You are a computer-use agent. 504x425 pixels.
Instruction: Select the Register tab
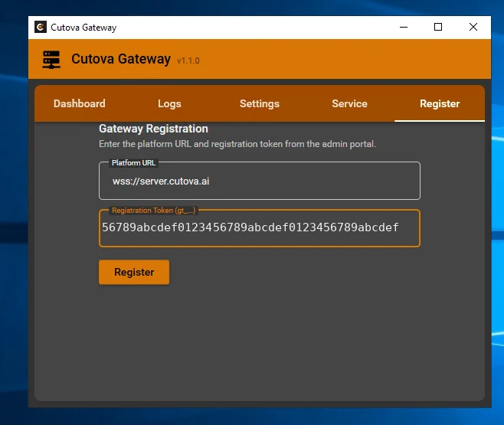click(440, 103)
